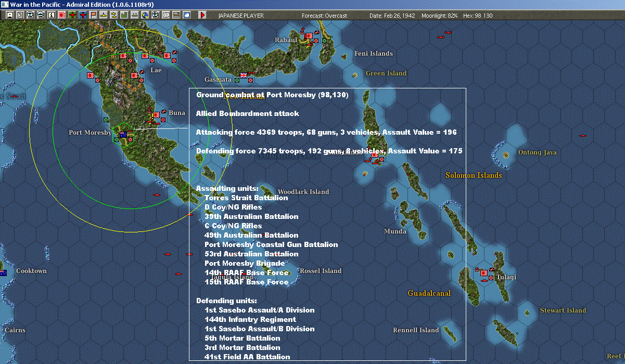Open the document list report icon

tap(20, 15)
